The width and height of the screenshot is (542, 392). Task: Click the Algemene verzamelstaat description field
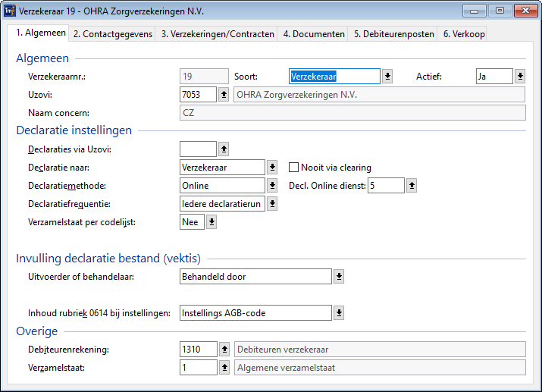380,368
